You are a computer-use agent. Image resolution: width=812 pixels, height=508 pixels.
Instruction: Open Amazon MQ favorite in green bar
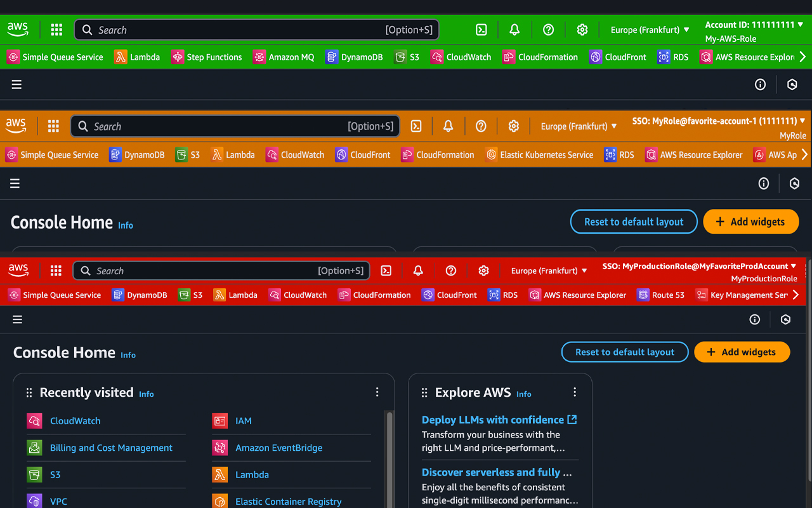tap(284, 57)
